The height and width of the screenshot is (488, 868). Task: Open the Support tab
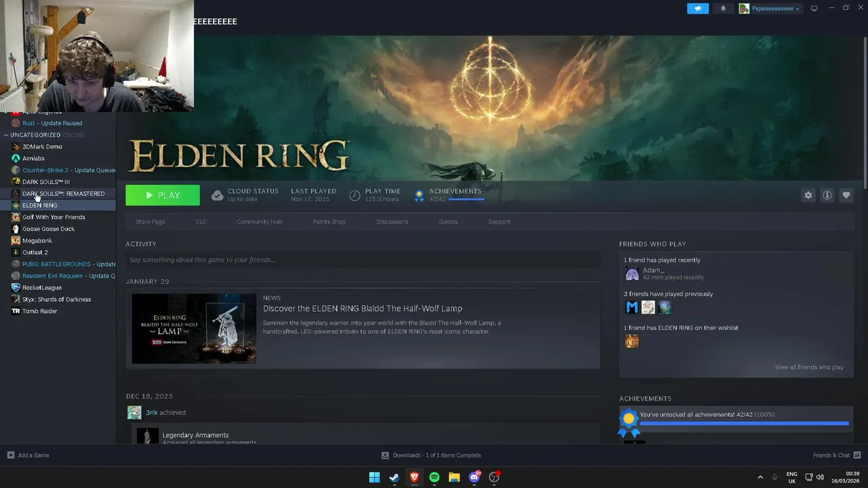coord(499,222)
